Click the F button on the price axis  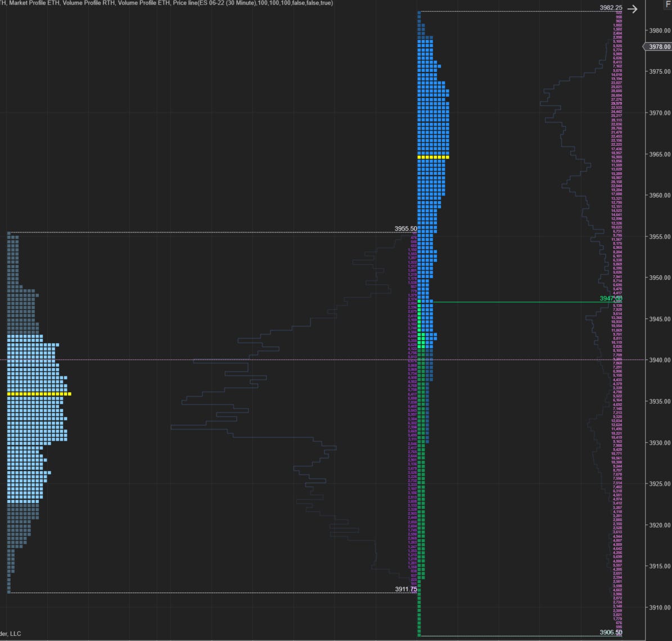point(668,3)
